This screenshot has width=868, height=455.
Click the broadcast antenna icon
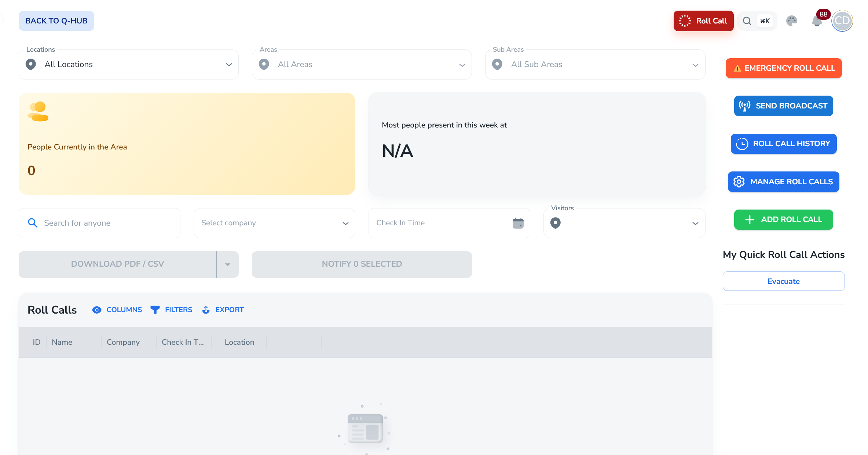coord(744,106)
